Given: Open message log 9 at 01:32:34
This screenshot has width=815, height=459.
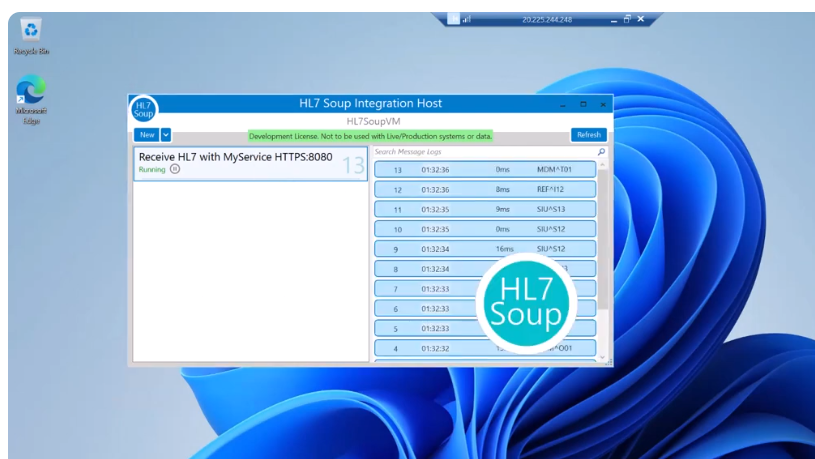Looking at the screenshot, I should click(x=485, y=248).
